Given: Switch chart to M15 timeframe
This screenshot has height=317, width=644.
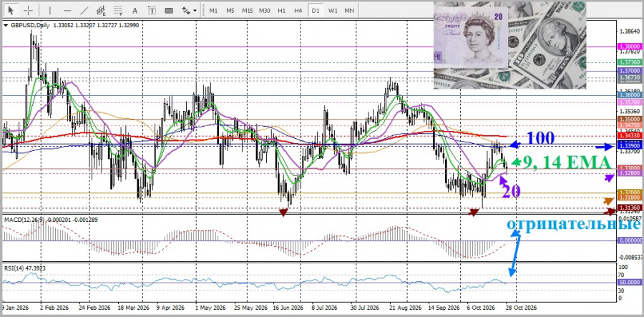Looking at the screenshot, I should 248,10.
